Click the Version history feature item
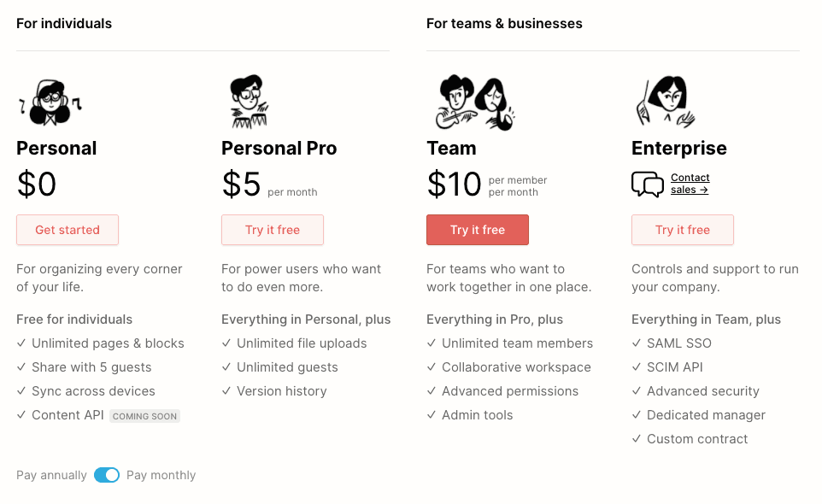The height and width of the screenshot is (504, 822). tap(281, 391)
